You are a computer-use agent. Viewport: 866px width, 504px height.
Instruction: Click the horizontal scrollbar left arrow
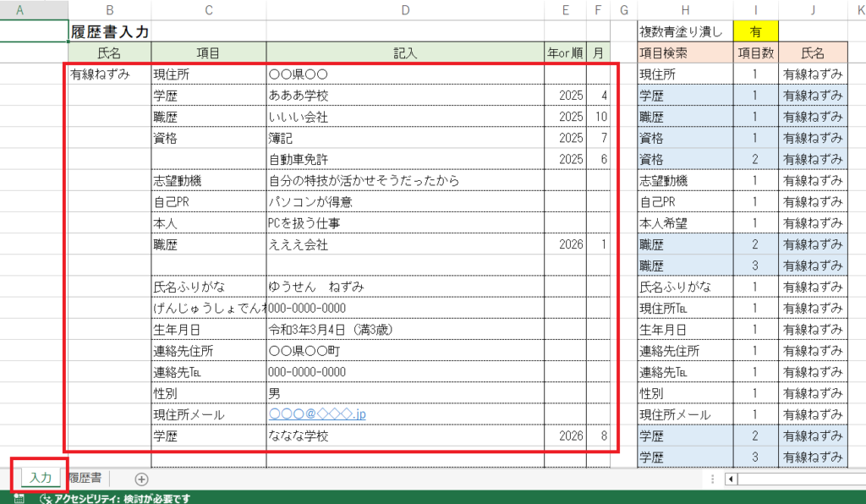732,479
